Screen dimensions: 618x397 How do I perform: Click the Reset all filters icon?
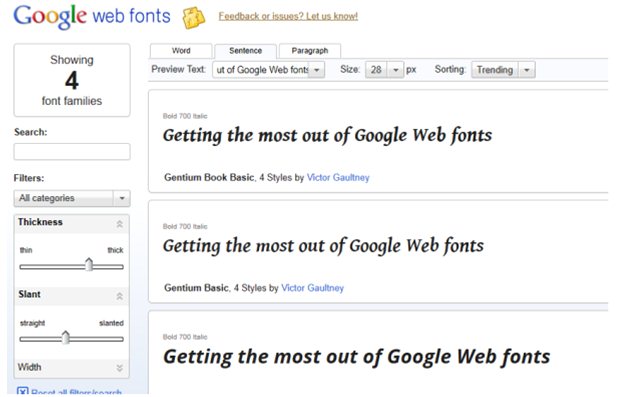tap(23, 392)
